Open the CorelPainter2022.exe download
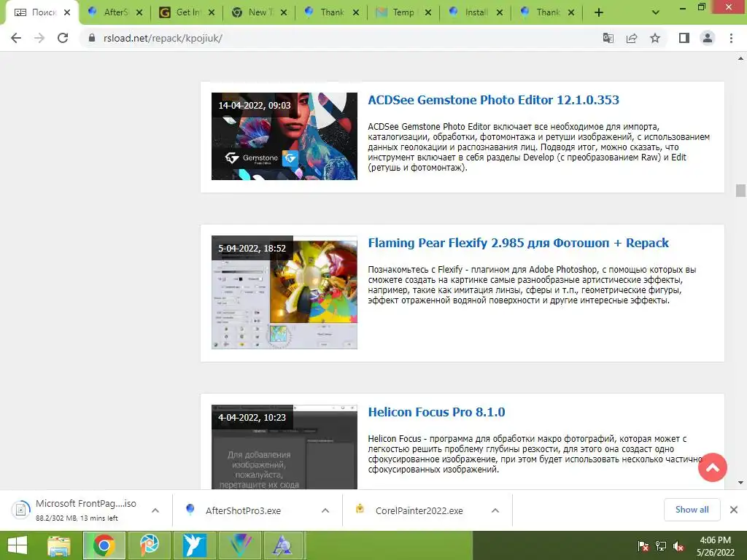 419,510
